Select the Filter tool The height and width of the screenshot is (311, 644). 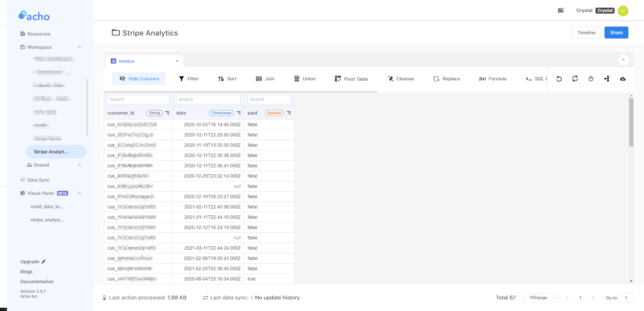(x=189, y=79)
